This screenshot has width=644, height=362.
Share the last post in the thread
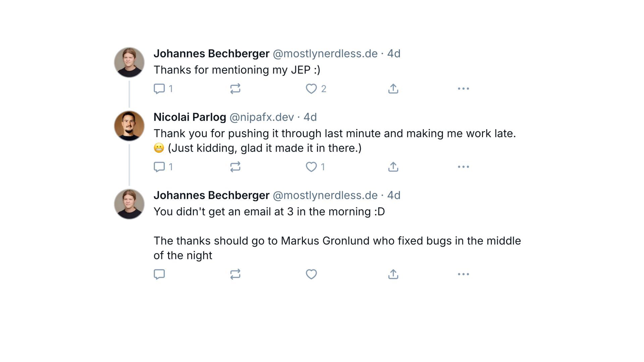point(393,274)
